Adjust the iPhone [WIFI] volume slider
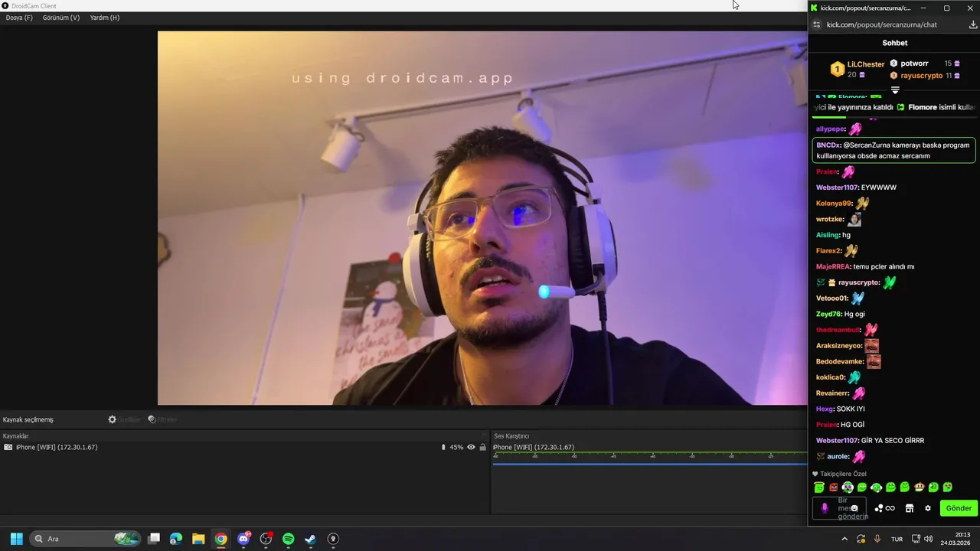This screenshot has height=551, width=980. point(649,464)
